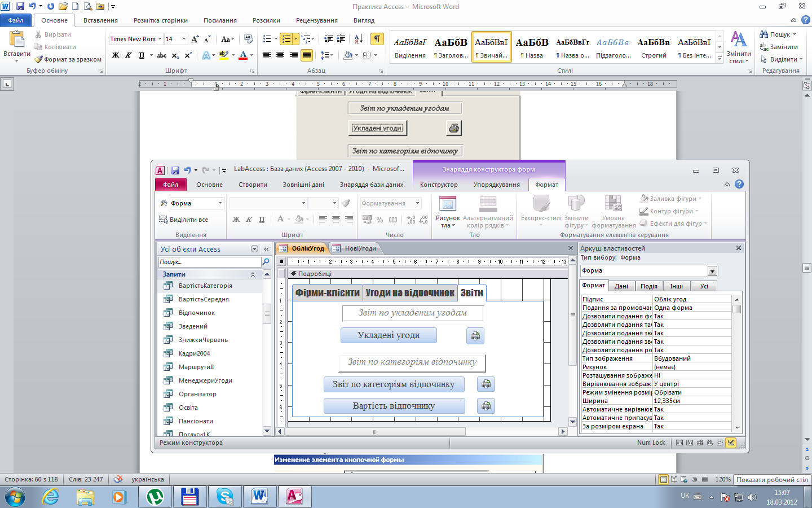Open the Access Упорядкування tab
The width and height of the screenshot is (812, 508).
(496, 185)
